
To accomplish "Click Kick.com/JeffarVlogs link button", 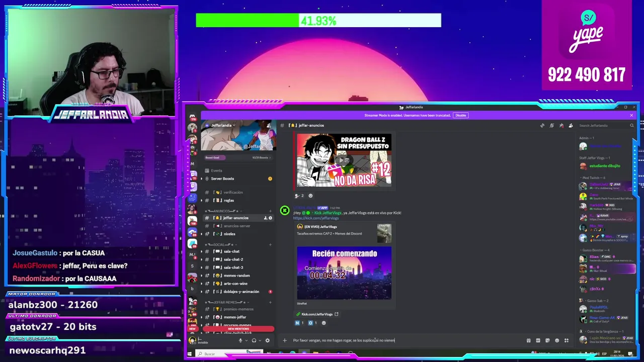I will click(317, 314).
